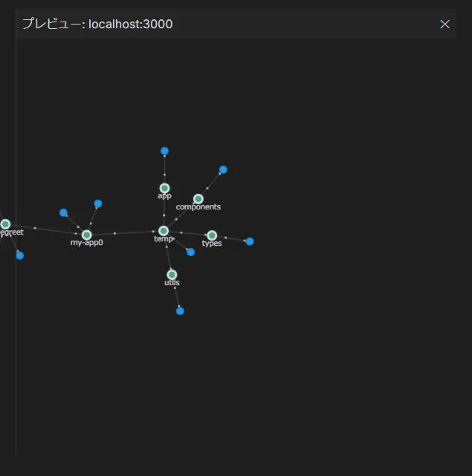
Task: Select the blue file node attached to 'components'
Action: pos(223,170)
